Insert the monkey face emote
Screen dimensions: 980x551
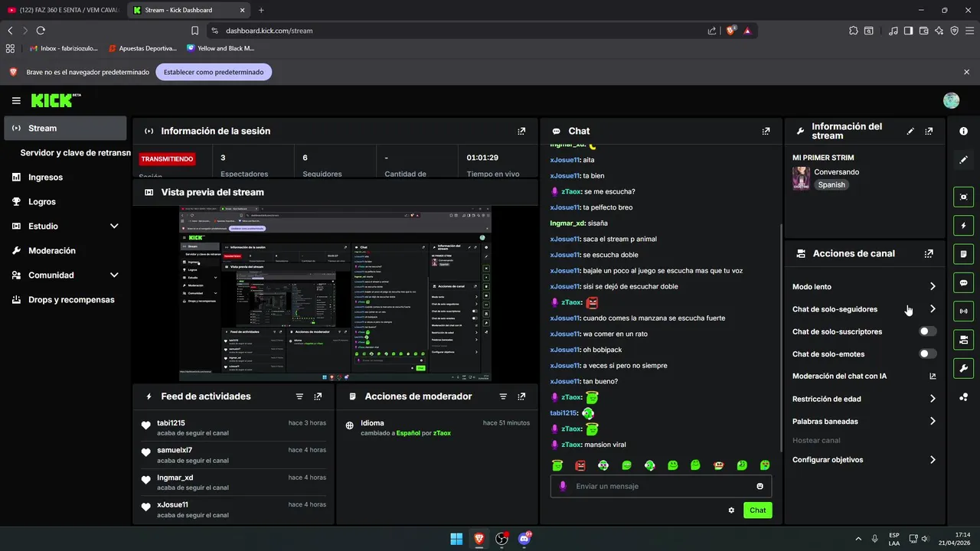click(x=718, y=465)
